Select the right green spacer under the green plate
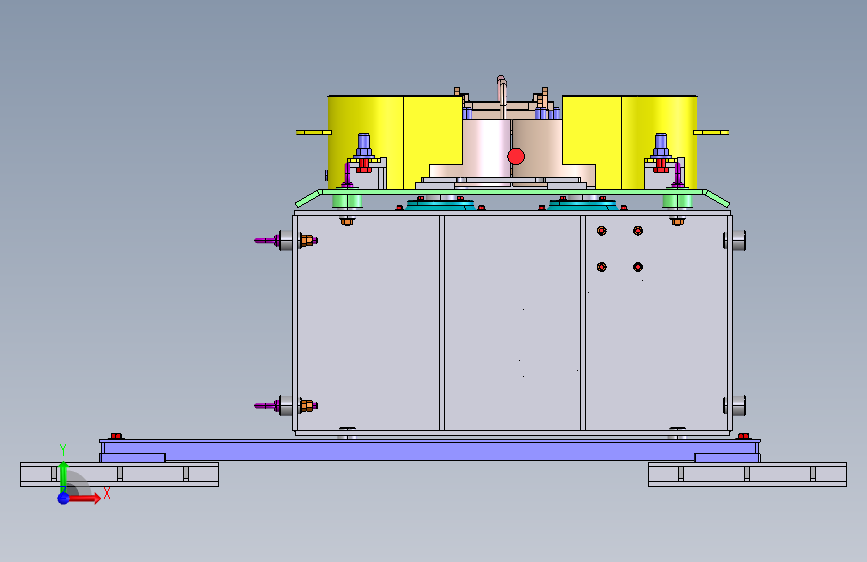 [x=677, y=201]
